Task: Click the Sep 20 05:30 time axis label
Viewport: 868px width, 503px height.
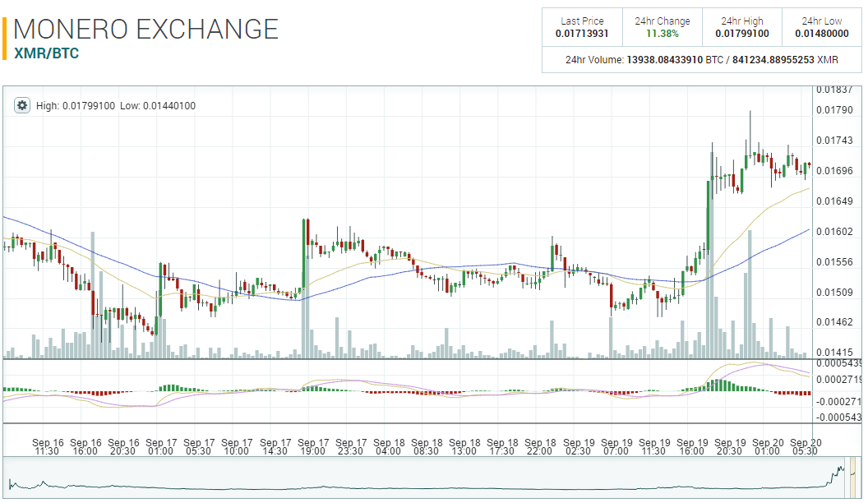Action: coord(806,446)
